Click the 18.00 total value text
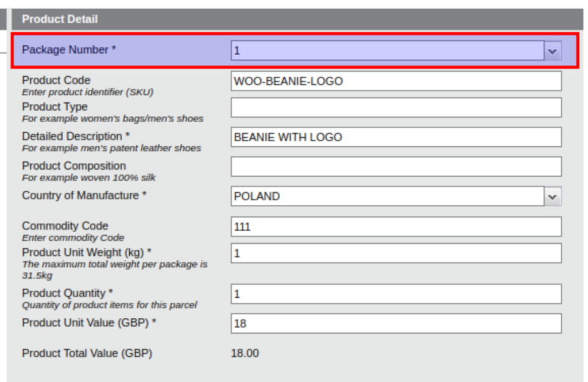This screenshot has width=588, height=382. click(245, 353)
